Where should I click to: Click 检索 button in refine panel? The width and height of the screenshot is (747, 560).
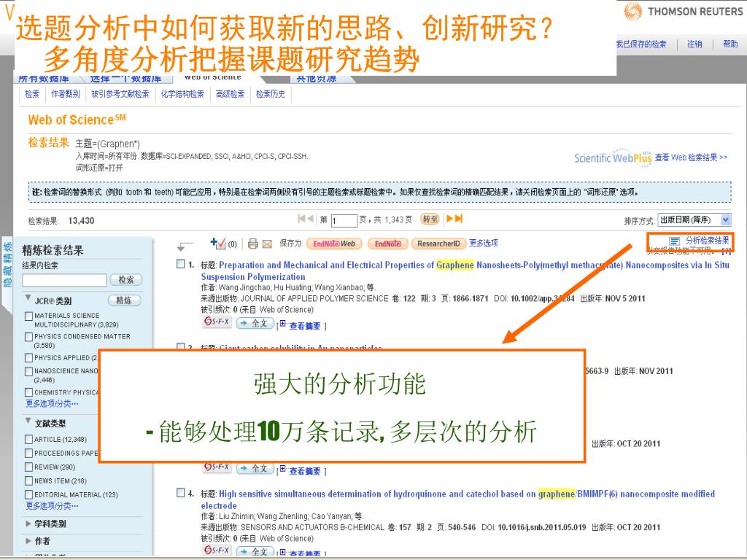point(125,280)
